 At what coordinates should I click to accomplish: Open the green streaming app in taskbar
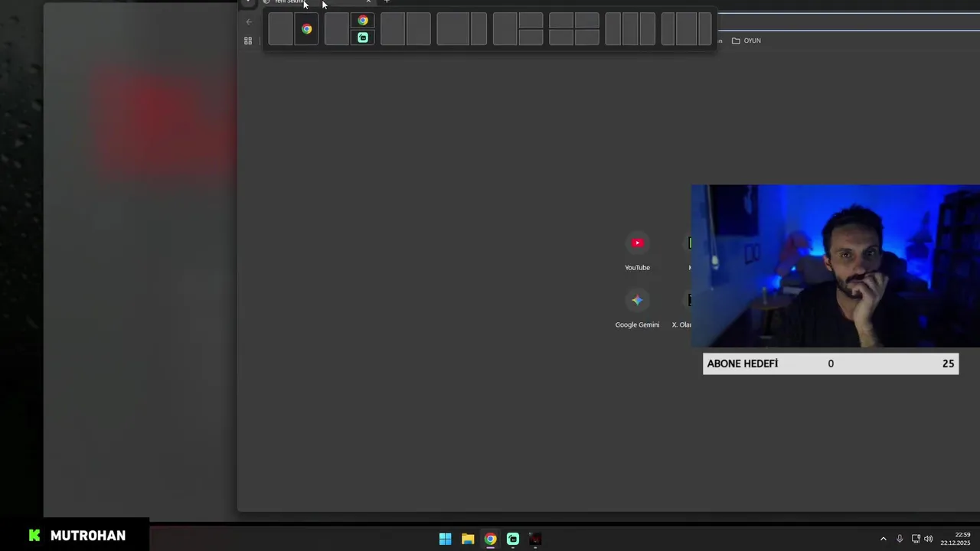[x=513, y=539]
